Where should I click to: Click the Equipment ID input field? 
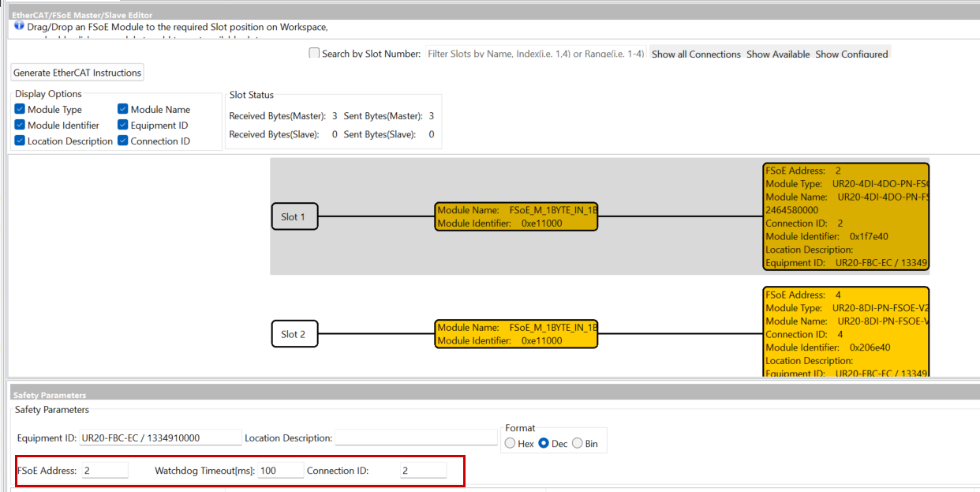(x=160, y=438)
